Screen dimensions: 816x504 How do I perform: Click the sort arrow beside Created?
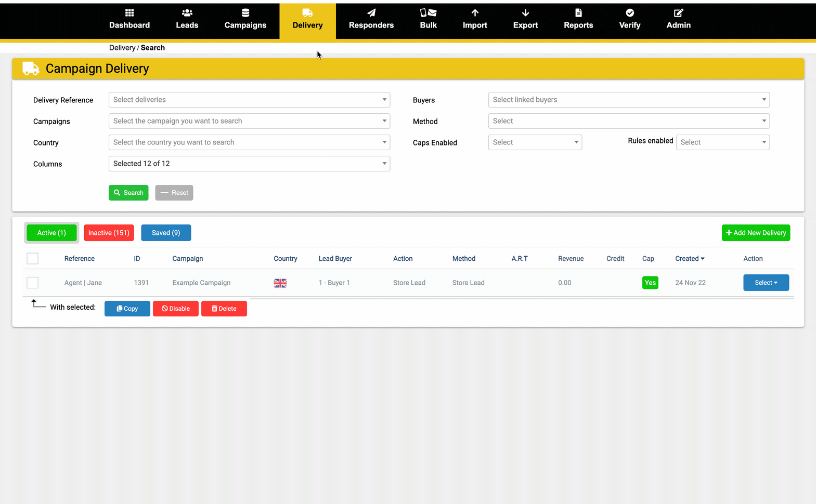click(703, 259)
